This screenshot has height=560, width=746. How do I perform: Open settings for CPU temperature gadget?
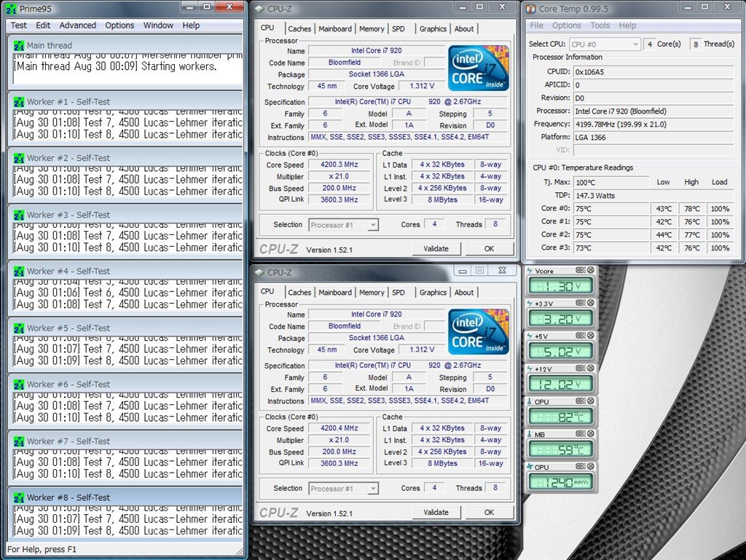click(581, 401)
